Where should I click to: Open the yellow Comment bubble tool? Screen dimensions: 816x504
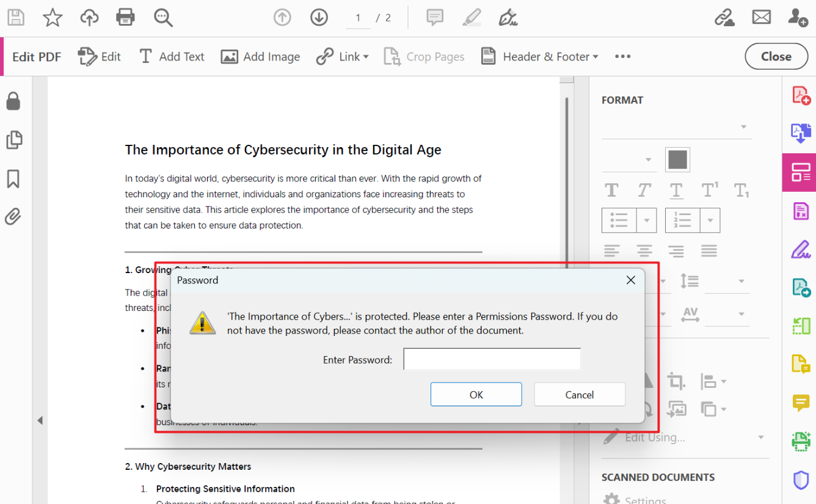(x=801, y=402)
